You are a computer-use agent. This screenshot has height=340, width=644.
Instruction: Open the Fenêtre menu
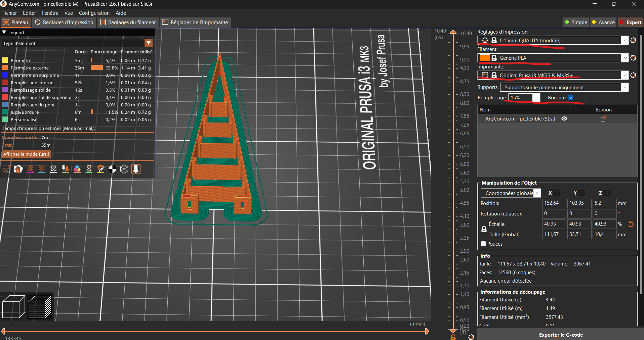click(50, 13)
